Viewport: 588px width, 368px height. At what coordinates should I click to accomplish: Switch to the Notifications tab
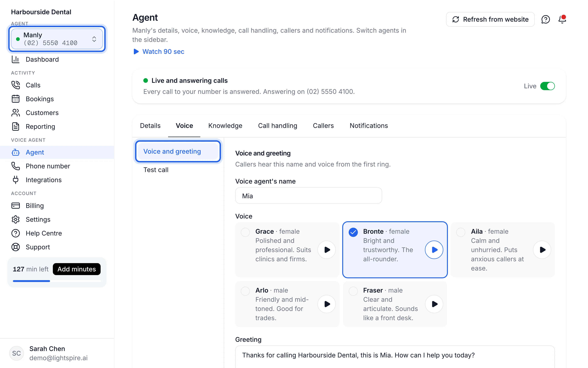369,126
